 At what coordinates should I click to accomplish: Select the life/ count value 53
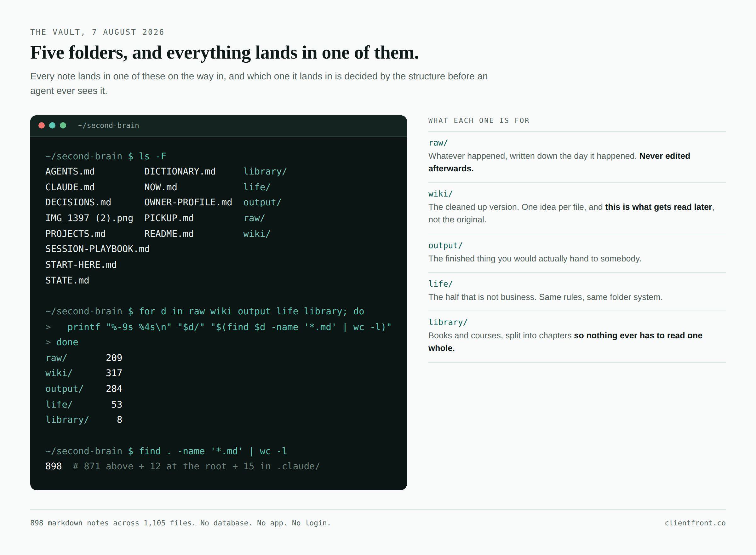117,404
